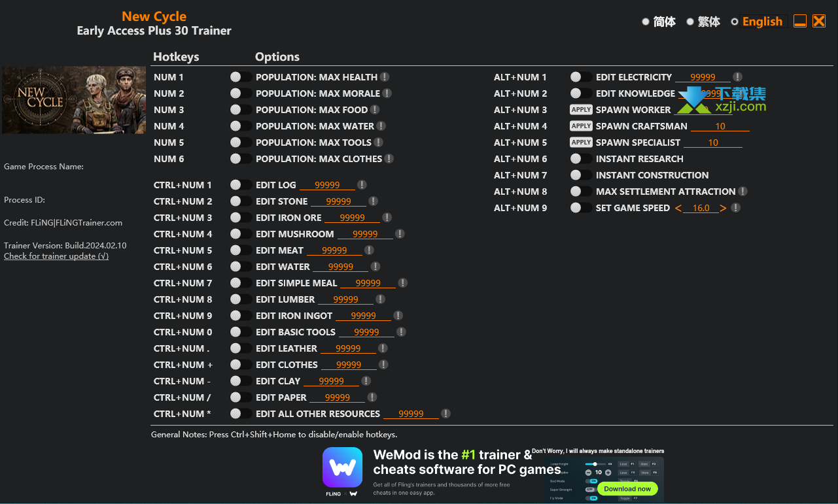Click the Download now button
The image size is (838, 504).
[627, 488]
